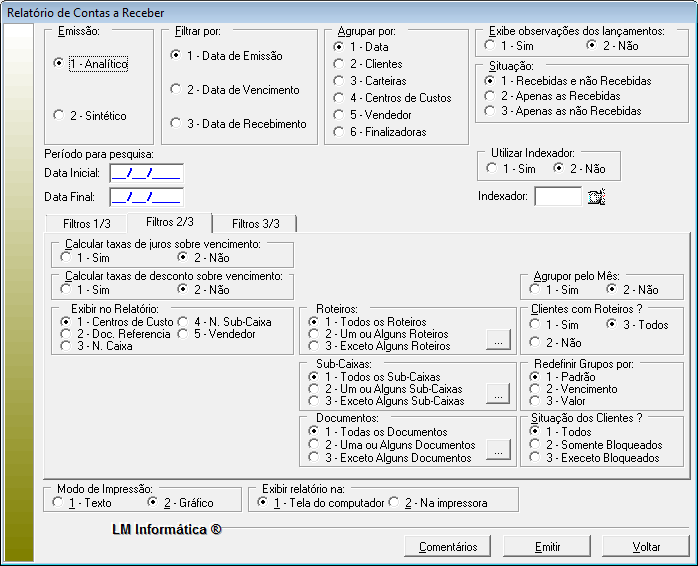Select 2 - Somente Bloqueados clients option
The height and width of the screenshot is (566, 698).
point(536,445)
